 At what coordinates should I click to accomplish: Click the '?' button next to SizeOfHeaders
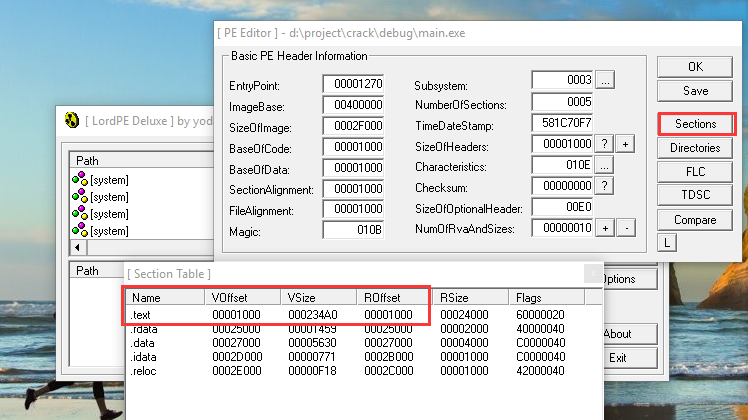(604, 143)
